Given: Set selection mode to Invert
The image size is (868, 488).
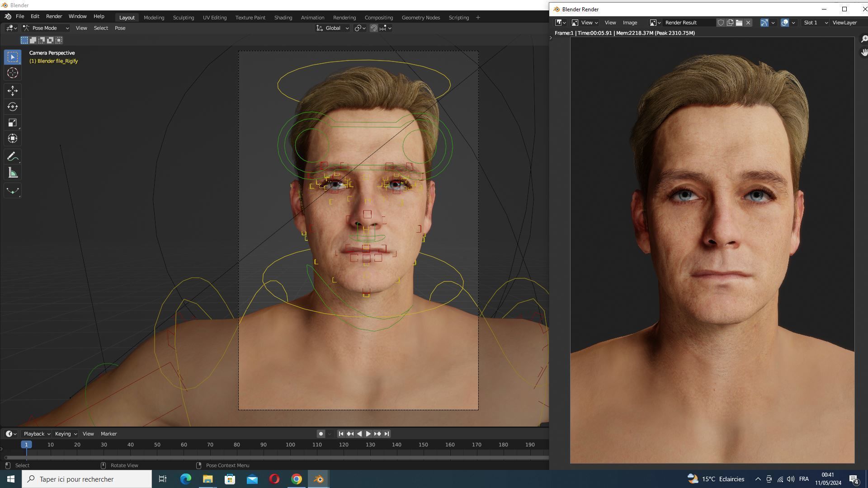Looking at the screenshot, I should point(50,40).
